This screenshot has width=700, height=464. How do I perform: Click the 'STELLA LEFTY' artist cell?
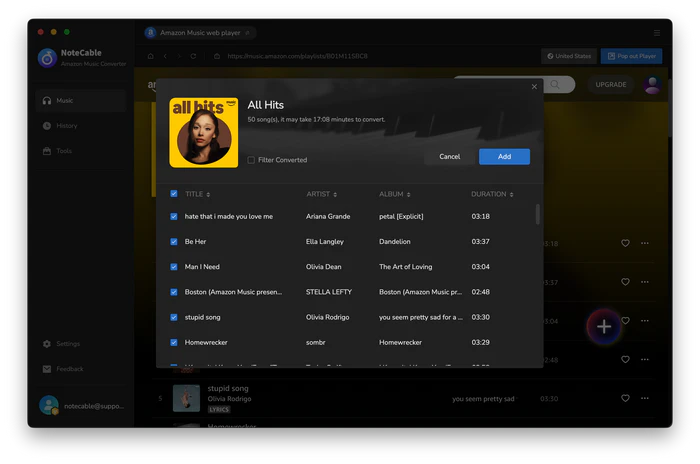point(329,292)
